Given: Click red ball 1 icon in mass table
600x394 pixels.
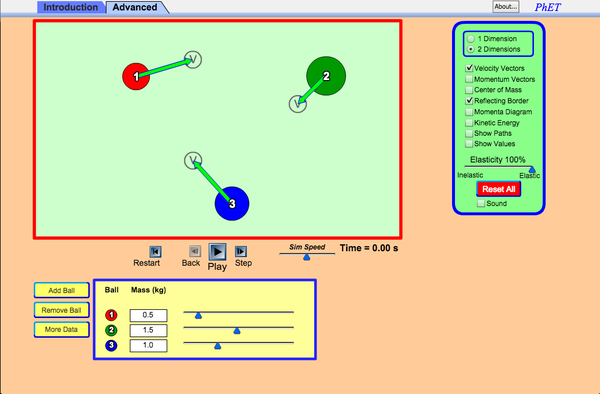Looking at the screenshot, I should (111, 315).
